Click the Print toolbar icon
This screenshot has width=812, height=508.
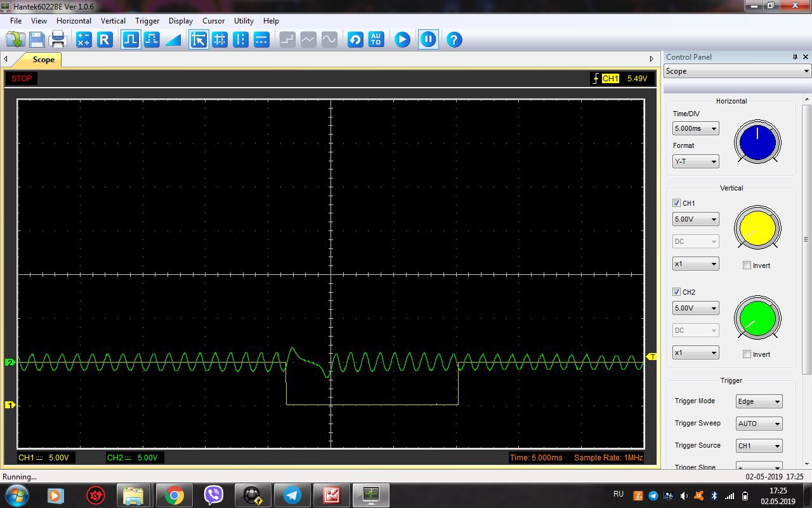[58, 39]
